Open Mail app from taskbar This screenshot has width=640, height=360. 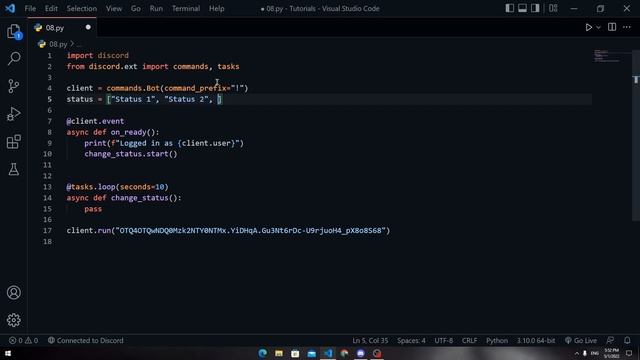[x=311, y=353]
